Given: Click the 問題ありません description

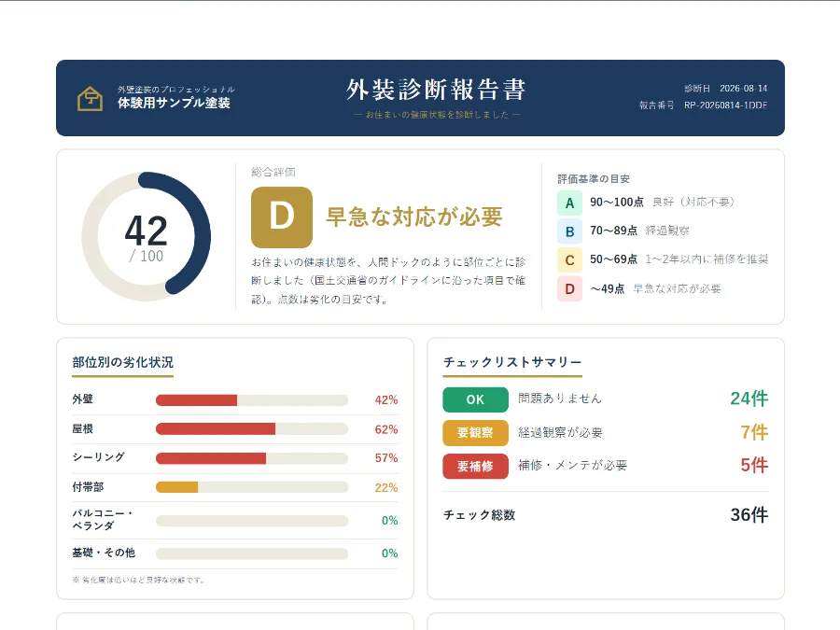Looking at the screenshot, I should (x=560, y=399).
